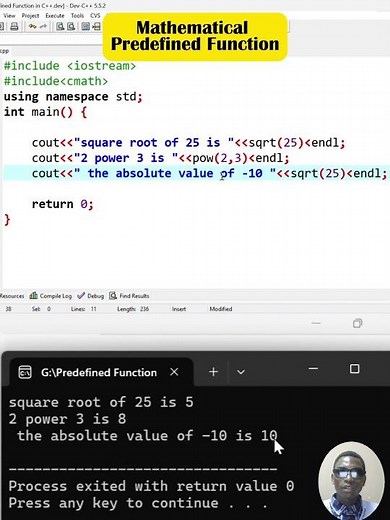Click the 'Sel: 0' status bar entry
The width and height of the screenshot is (390, 520).
pos(41,309)
